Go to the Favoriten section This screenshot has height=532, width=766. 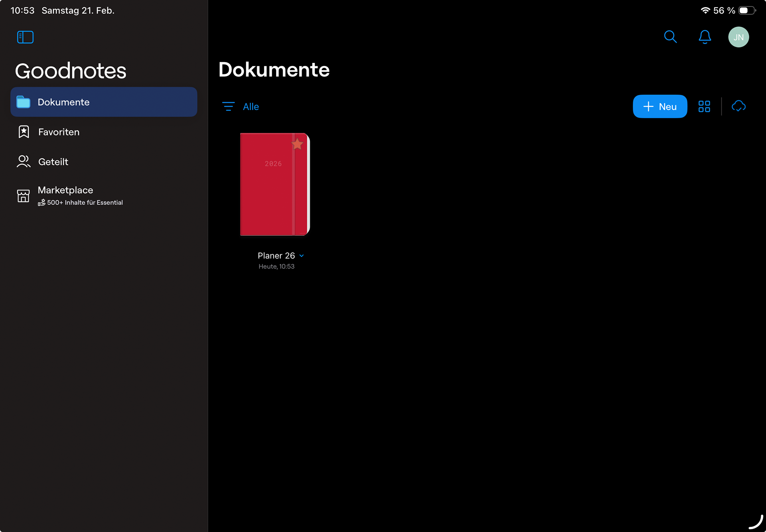[x=59, y=132]
